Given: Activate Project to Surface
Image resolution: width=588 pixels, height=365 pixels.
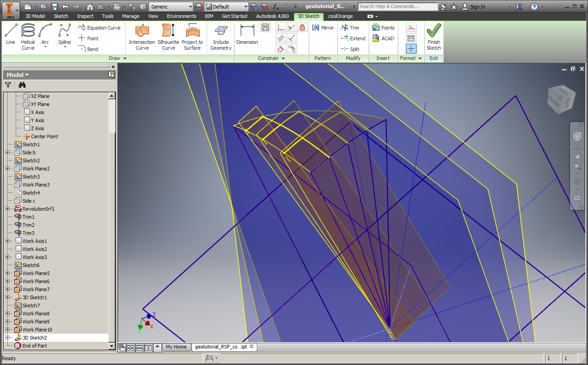Looking at the screenshot, I should click(192, 37).
